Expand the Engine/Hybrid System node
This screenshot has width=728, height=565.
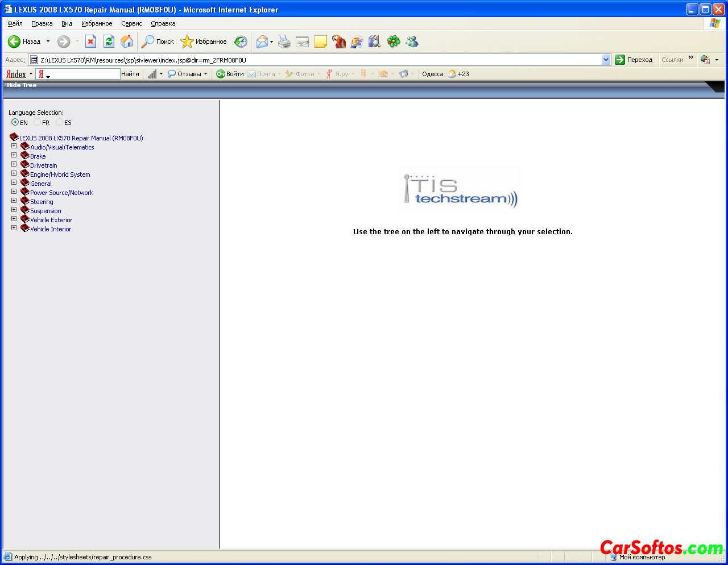click(14, 173)
